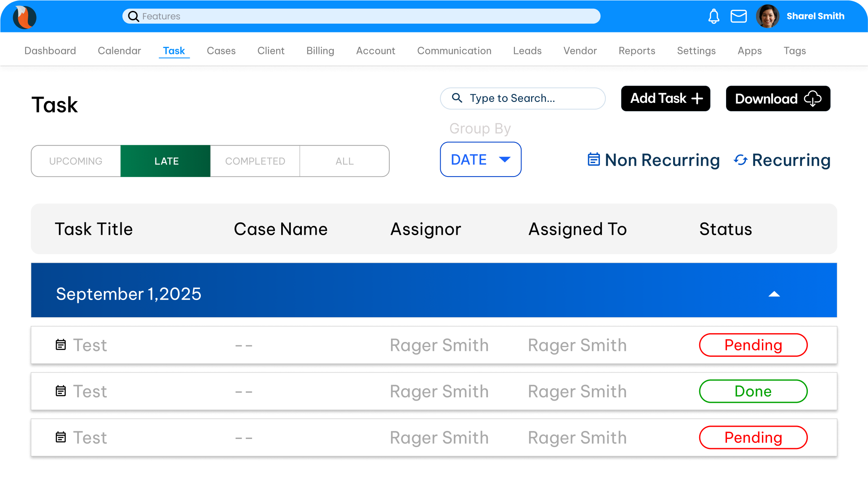Viewport: 868px width, 479px height.
Task: Show UPCOMING tasks
Action: (x=76, y=161)
